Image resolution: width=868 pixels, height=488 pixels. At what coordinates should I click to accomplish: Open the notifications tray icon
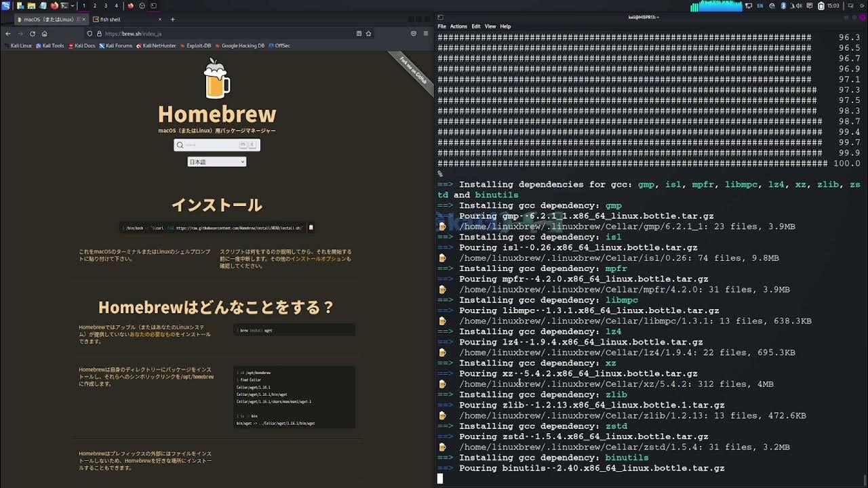point(809,6)
